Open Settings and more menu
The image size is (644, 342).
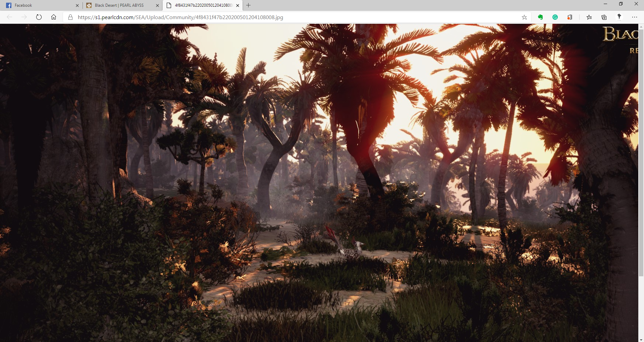pos(634,17)
